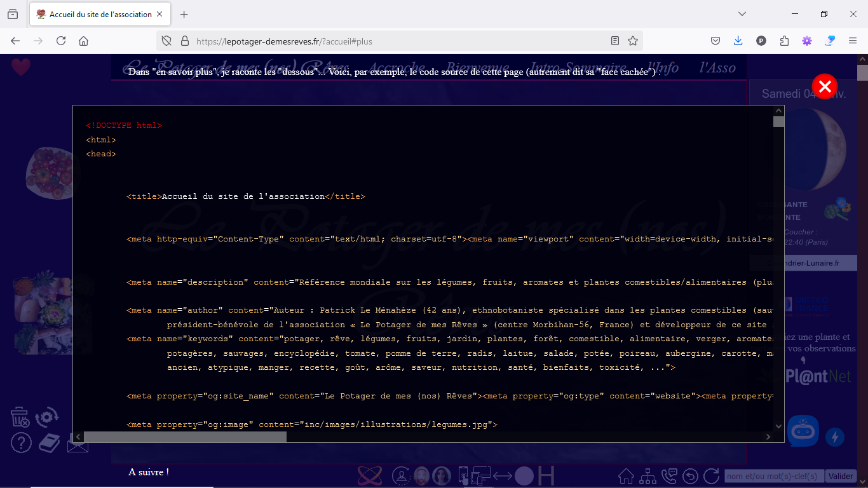
Task: Close the source code overlay with red X
Action: (825, 86)
